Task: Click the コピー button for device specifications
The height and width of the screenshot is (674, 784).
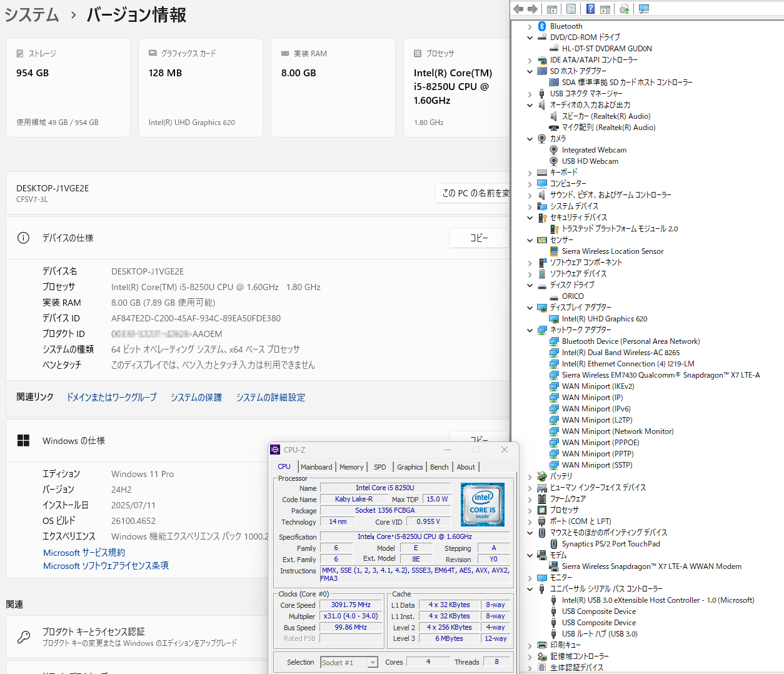Action: point(478,238)
